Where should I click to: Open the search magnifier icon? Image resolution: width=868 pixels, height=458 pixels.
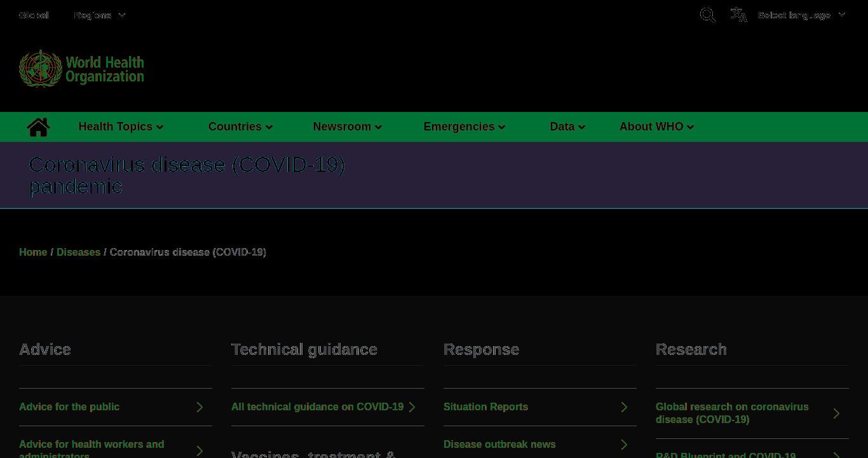[x=708, y=15]
